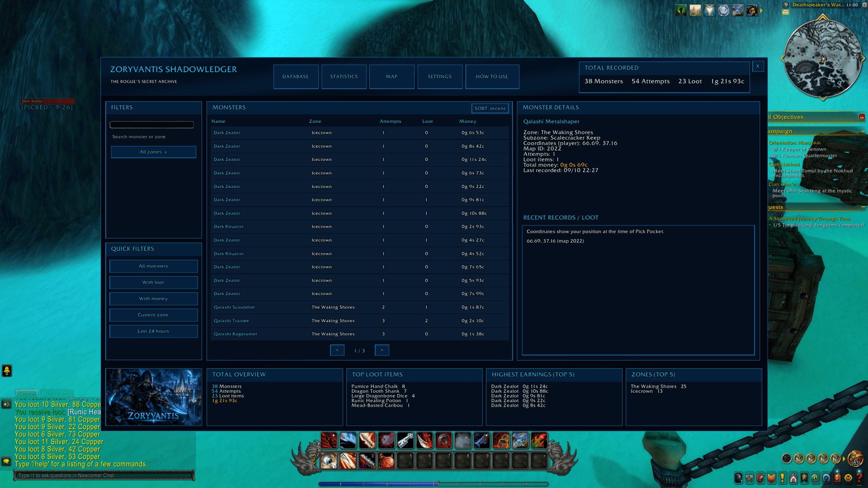Open the Talents and Spellbook icon

click(760, 478)
